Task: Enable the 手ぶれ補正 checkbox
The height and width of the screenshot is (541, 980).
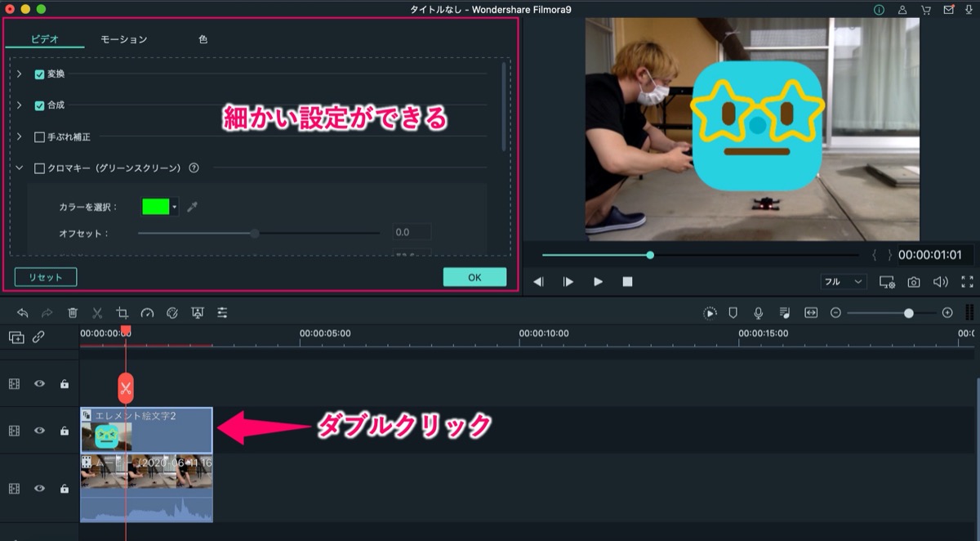Action: (x=39, y=137)
